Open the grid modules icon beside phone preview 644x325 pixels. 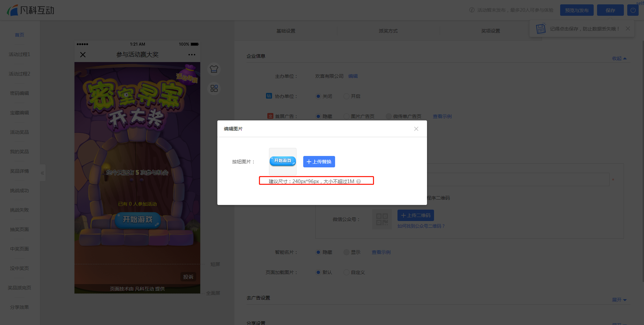click(214, 89)
